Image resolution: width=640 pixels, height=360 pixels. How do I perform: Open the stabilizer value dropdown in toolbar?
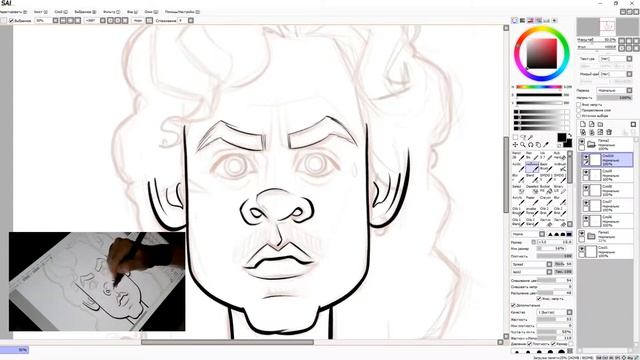191,20
